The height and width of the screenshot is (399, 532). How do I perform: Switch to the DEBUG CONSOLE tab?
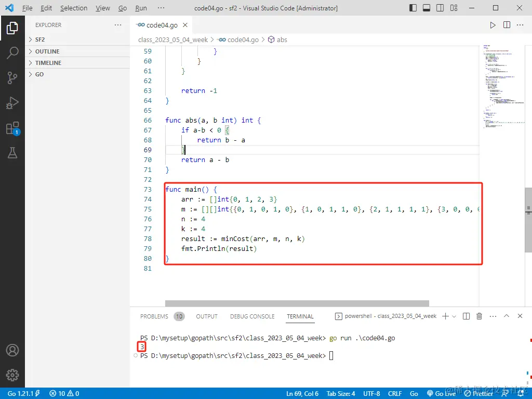(x=252, y=316)
